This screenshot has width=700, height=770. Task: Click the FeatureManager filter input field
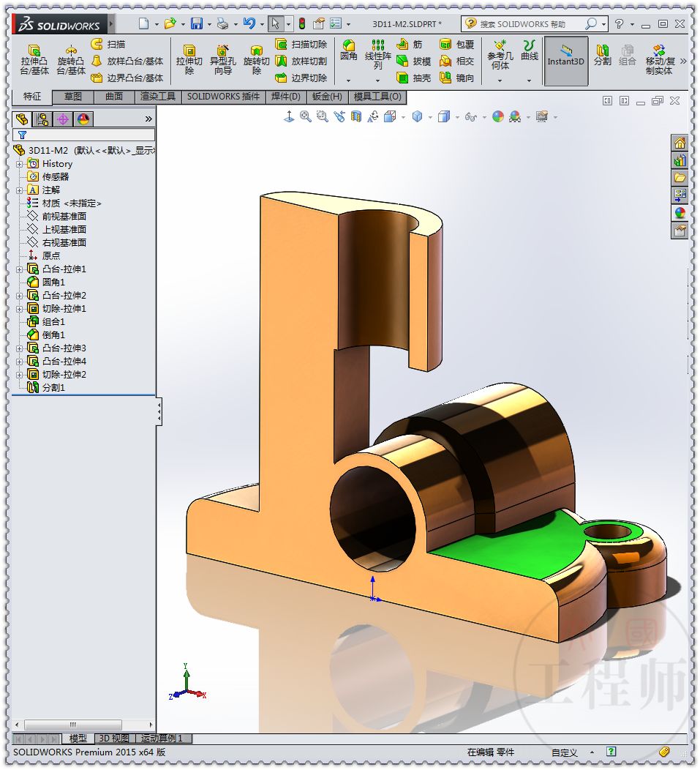click(x=84, y=135)
